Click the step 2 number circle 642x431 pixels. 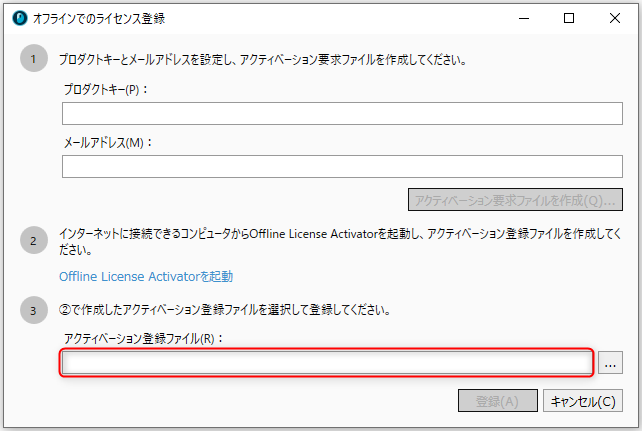[x=34, y=240]
